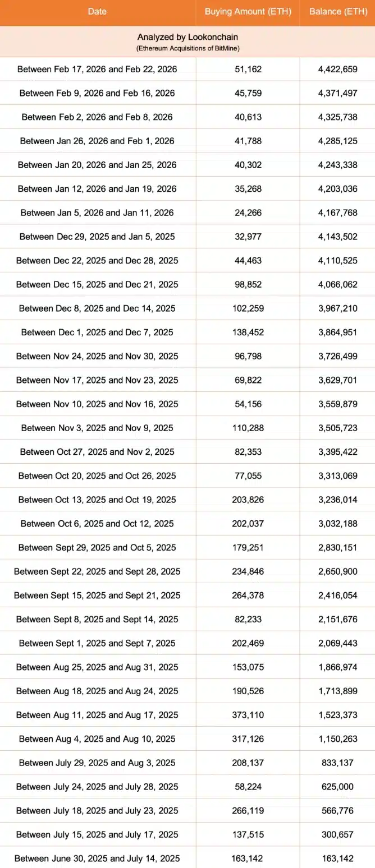Select the Oct 13 to Oct 19, 2025 date cell
This screenshot has width=375, height=868.
tap(97, 500)
